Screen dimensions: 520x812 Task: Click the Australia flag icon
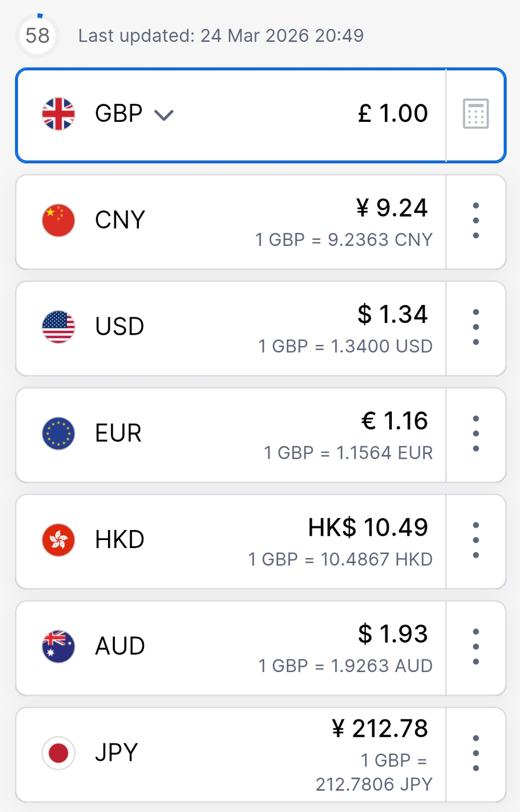click(x=58, y=646)
